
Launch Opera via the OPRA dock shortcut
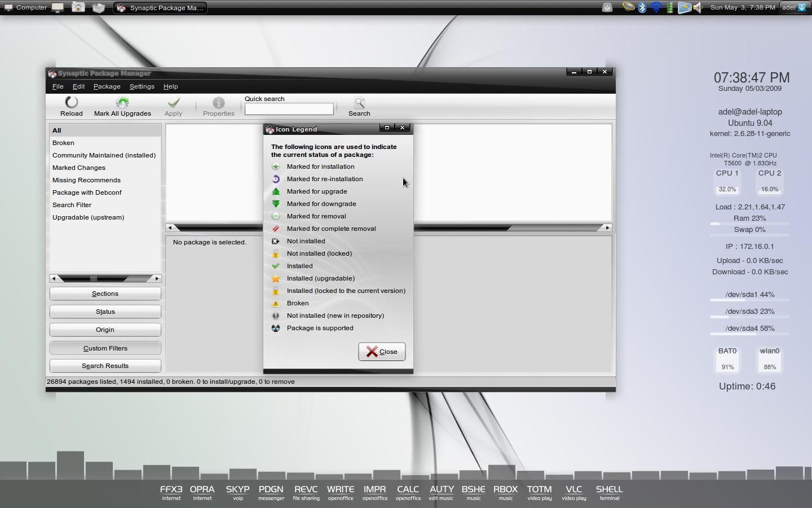202,492
